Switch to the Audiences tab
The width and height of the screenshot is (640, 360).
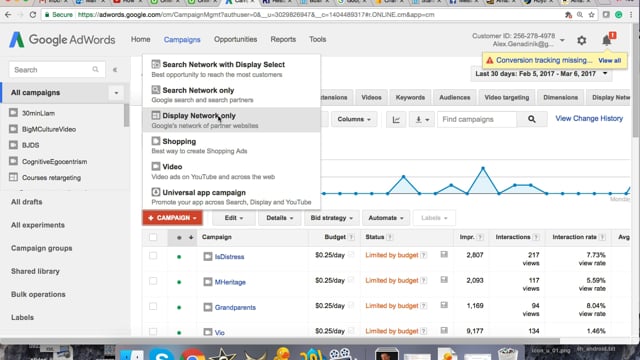point(455,97)
